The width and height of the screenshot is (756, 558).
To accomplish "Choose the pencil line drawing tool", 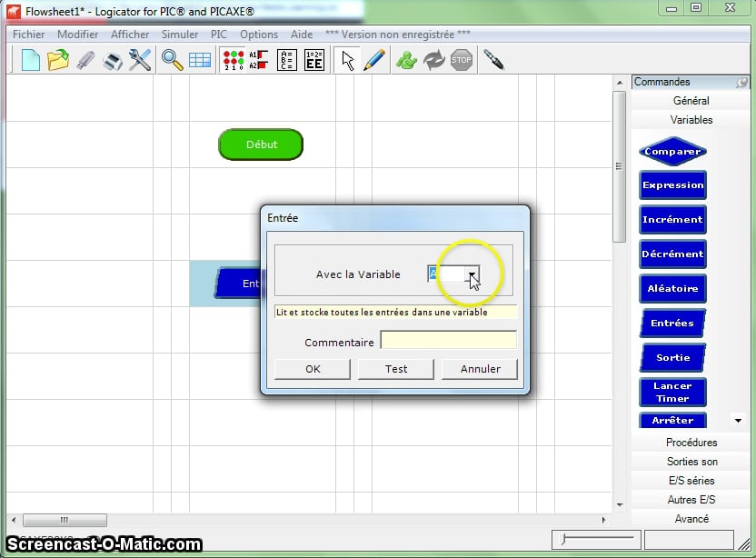I will 374,60.
